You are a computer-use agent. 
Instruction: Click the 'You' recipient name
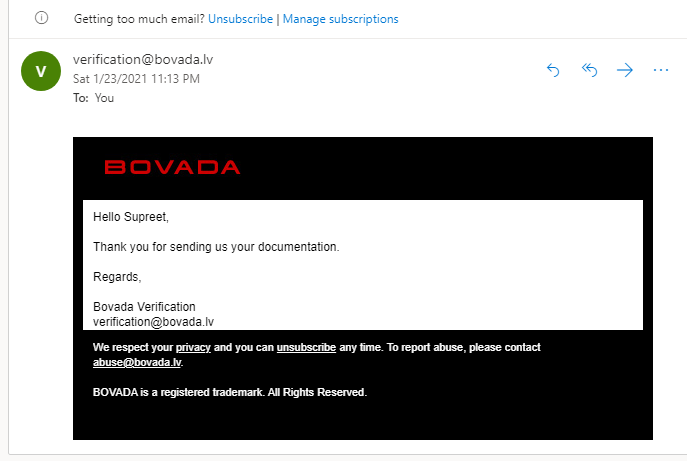[104, 98]
